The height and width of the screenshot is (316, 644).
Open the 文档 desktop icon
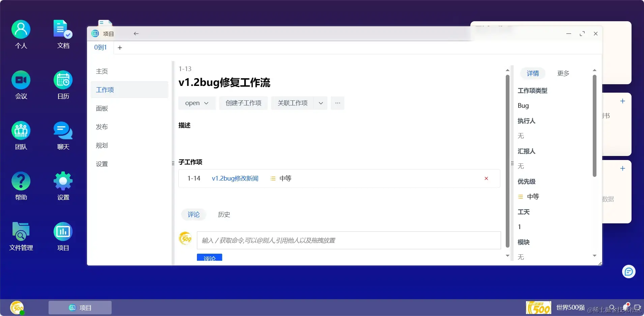tap(63, 34)
